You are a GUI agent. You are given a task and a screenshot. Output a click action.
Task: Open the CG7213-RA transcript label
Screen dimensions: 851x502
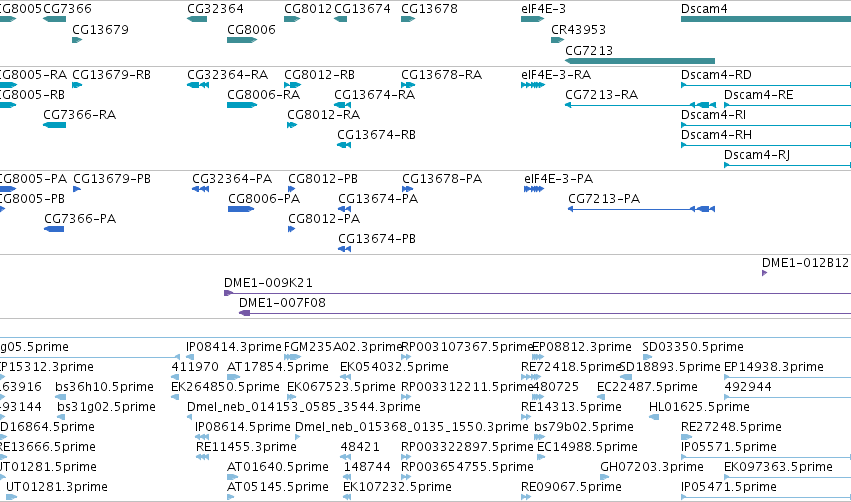[x=601, y=94]
